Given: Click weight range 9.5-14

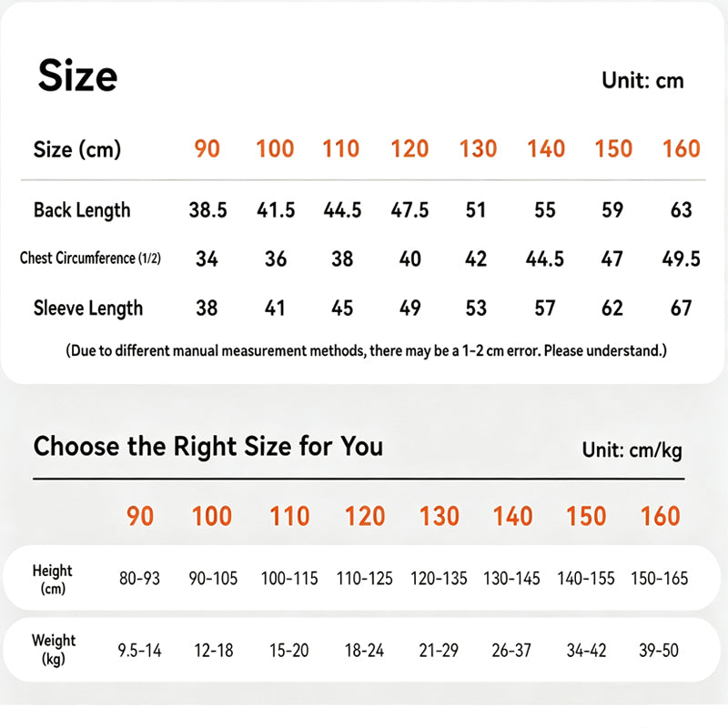Looking at the screenshot, I should click(x=139, y=651).
